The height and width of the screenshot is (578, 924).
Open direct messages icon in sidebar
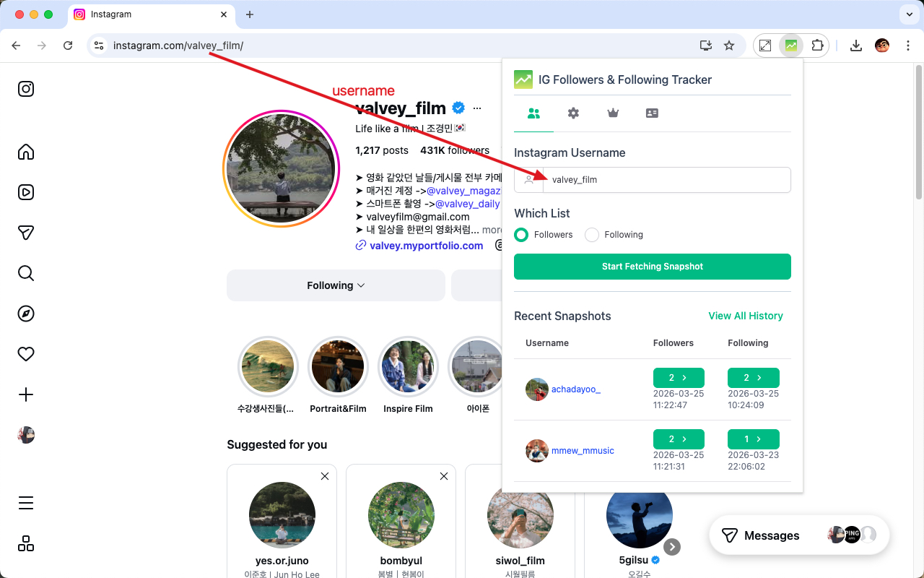pos(26,233)
